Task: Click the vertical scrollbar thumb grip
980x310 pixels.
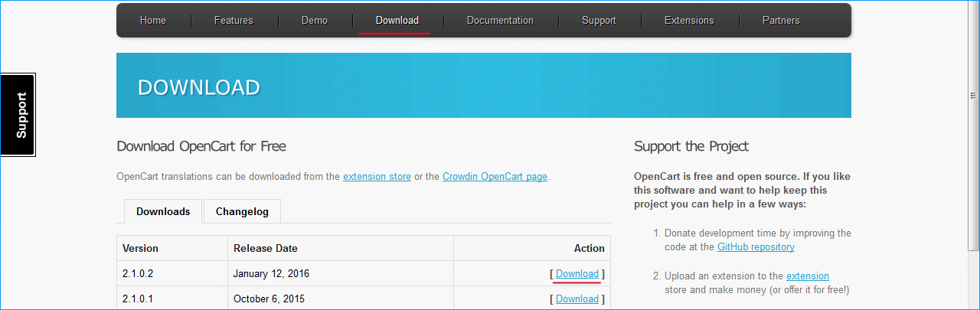Action: point(973,95)
